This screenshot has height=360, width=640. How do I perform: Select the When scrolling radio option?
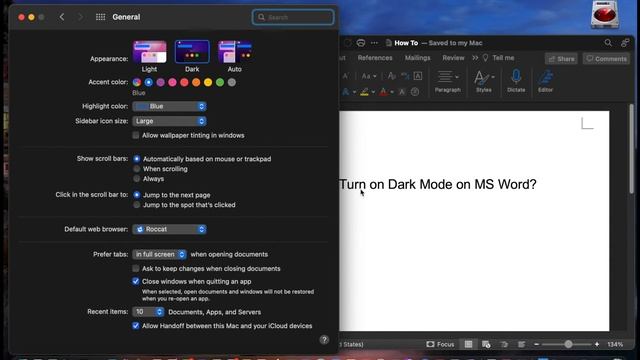coord(137,169)
